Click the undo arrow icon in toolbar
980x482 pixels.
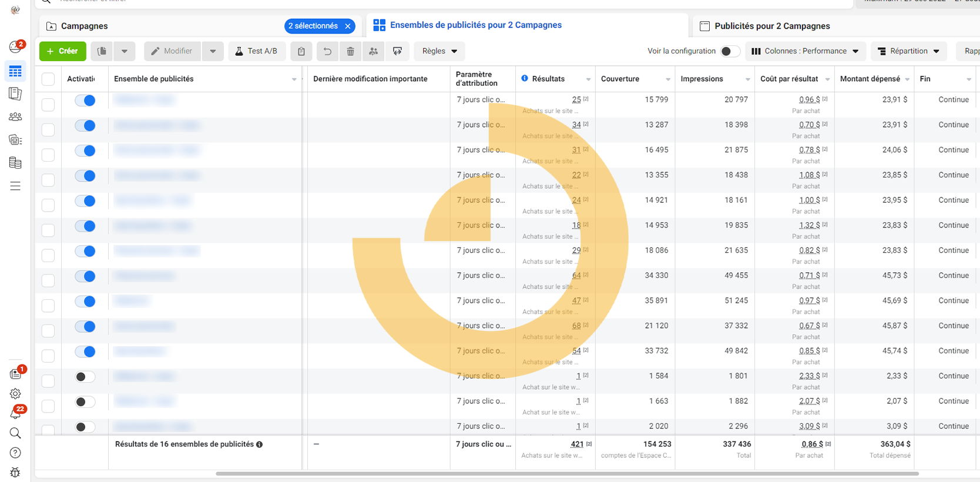pyautogui.click(x=327, y=51)
